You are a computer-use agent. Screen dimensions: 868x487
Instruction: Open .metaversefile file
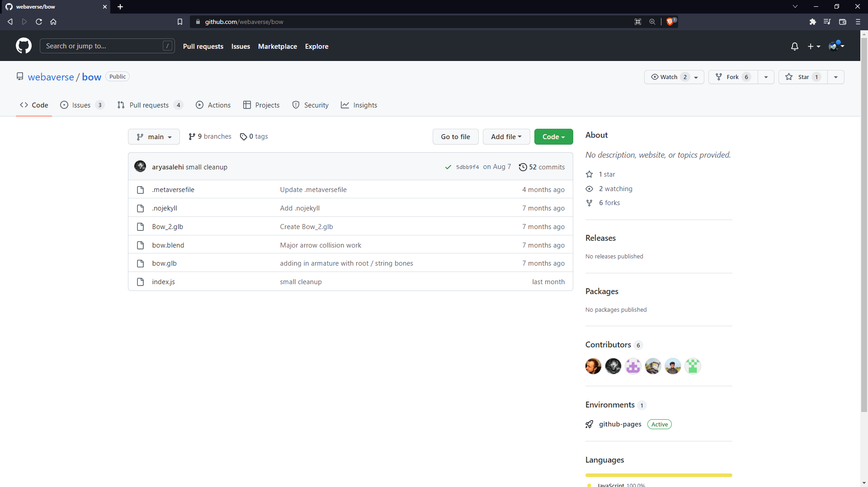(173, 190)
